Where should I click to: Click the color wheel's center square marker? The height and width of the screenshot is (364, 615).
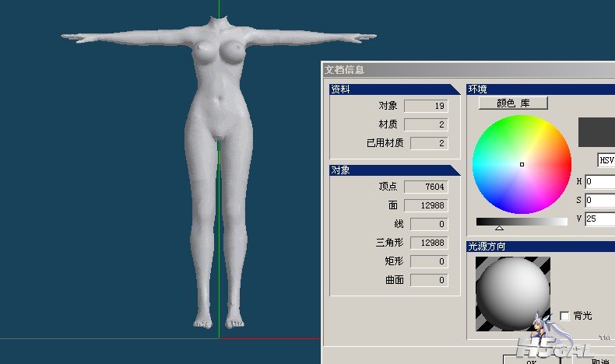click(x=522, y=164)
